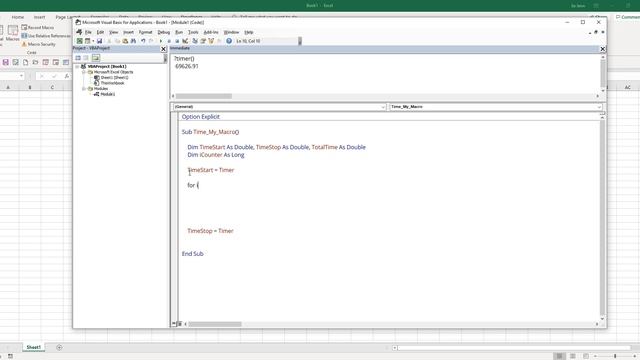640x360 pixels.
Task: Click the blue Help question mark icon
Action: click(x=229, y=41)
